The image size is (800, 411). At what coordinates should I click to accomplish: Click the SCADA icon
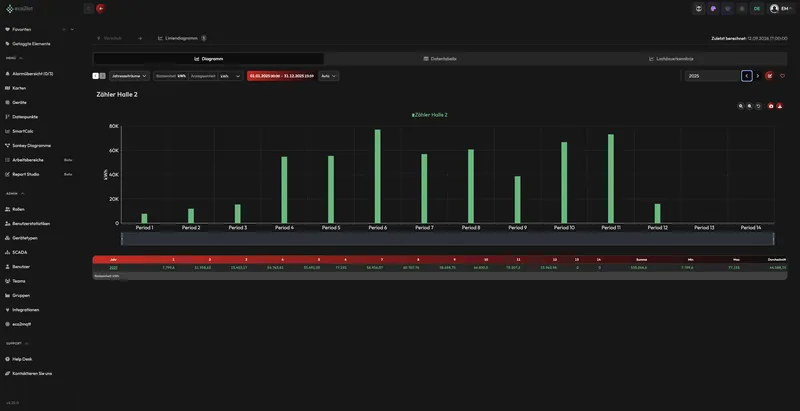coord(8,252)
